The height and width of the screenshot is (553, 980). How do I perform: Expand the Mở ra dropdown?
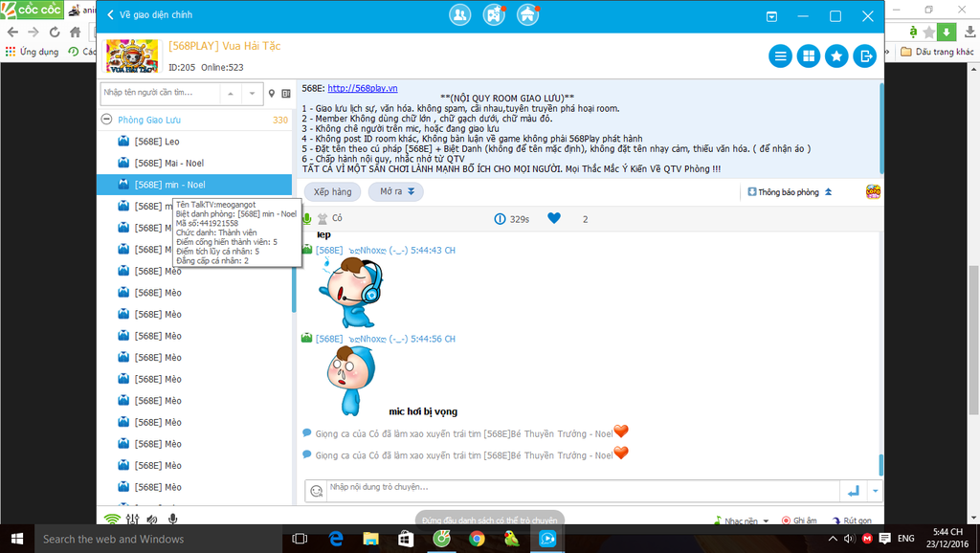[396, 192]
